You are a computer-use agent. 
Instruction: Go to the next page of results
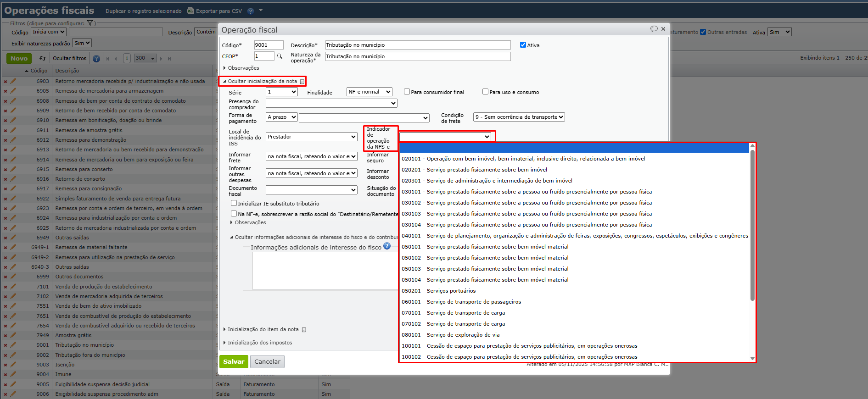[x=162, y=58]
